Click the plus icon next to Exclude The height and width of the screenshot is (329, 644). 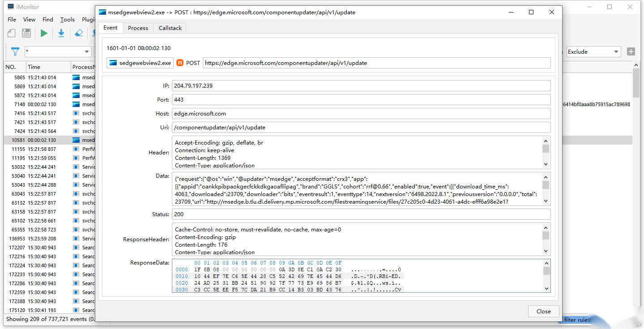[x=631, y=51]
